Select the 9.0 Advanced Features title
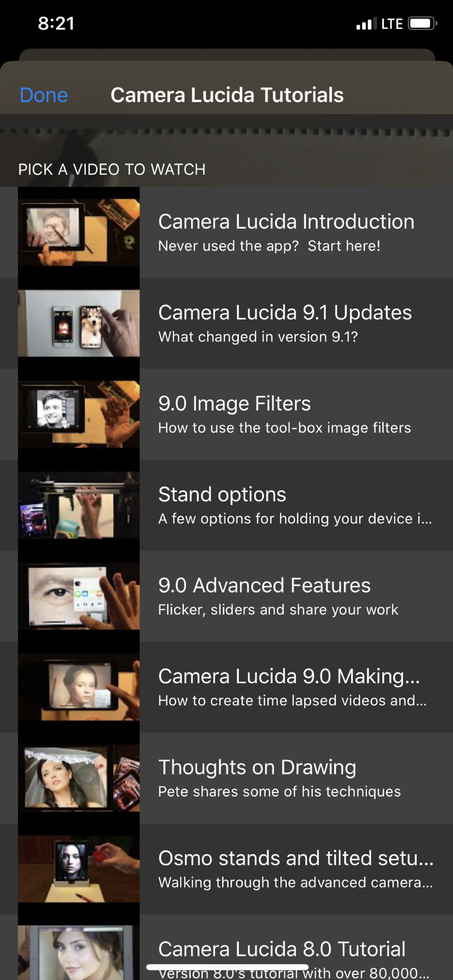This screenshot has height=980, width=453. [264, 586]
